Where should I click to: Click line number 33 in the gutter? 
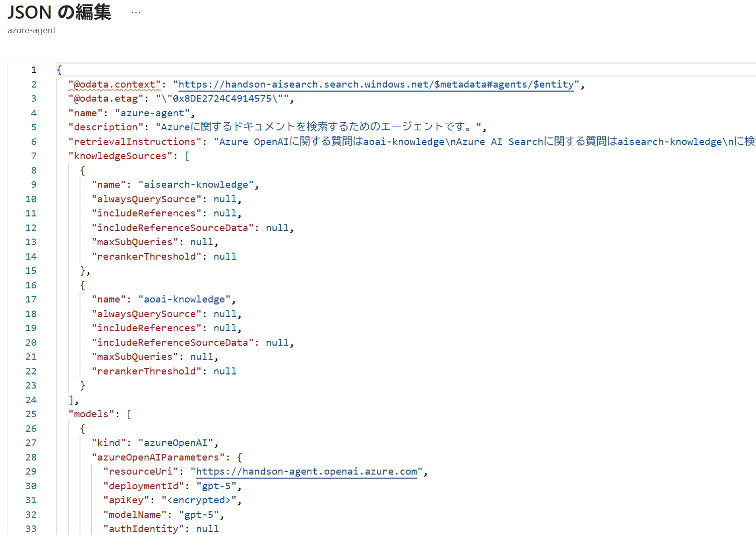31,529
